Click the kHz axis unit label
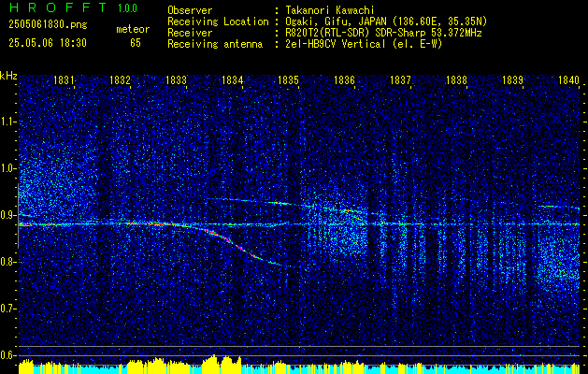The width and height of the screenshot is (588, 374). pos(8,76)
